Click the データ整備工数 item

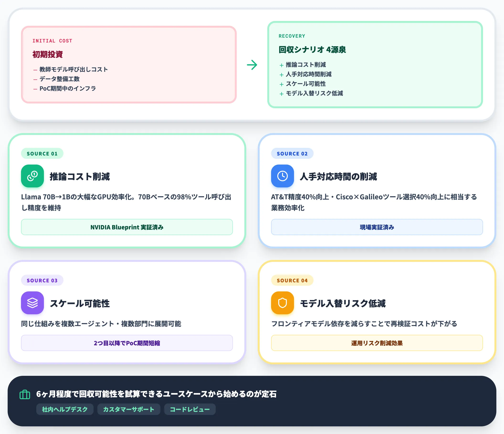59,79
